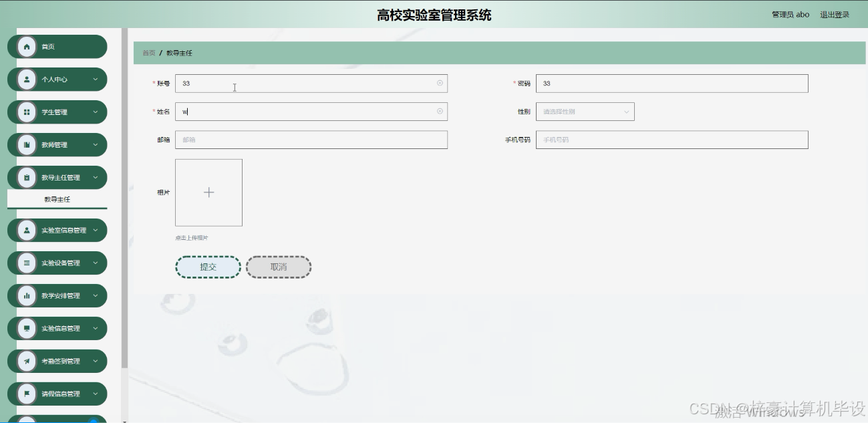Select the 个人中心 person icon
Image resolution: width=868 pixels, height=423 pixels.
pos(26,79)
